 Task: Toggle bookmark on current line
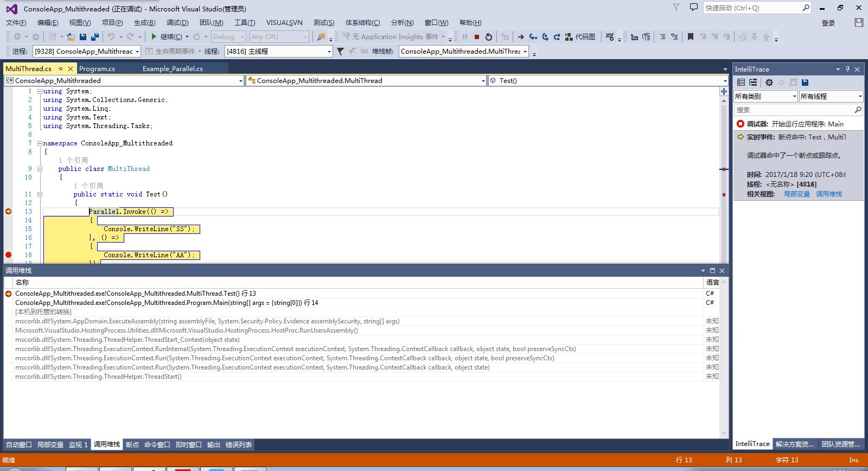coord(691,37)
